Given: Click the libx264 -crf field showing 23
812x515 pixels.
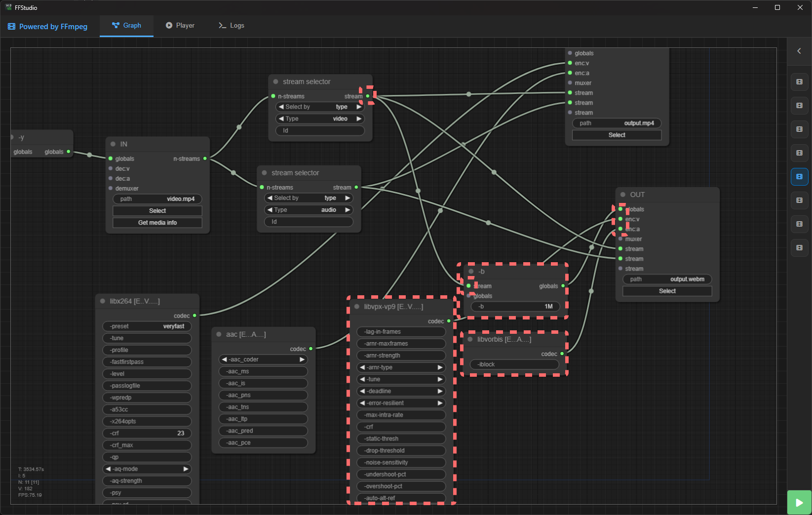Looking at the screenshot, I should coord(147,433).
